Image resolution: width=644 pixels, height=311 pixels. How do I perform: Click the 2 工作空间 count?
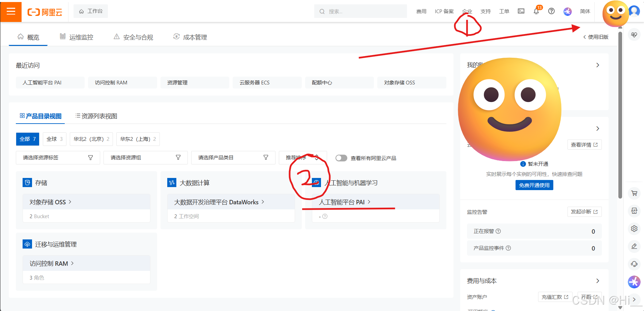(186, 216)
